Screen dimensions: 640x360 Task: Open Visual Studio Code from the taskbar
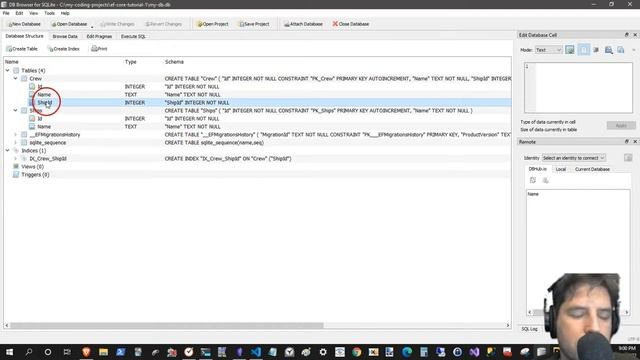tap(256, 352)
